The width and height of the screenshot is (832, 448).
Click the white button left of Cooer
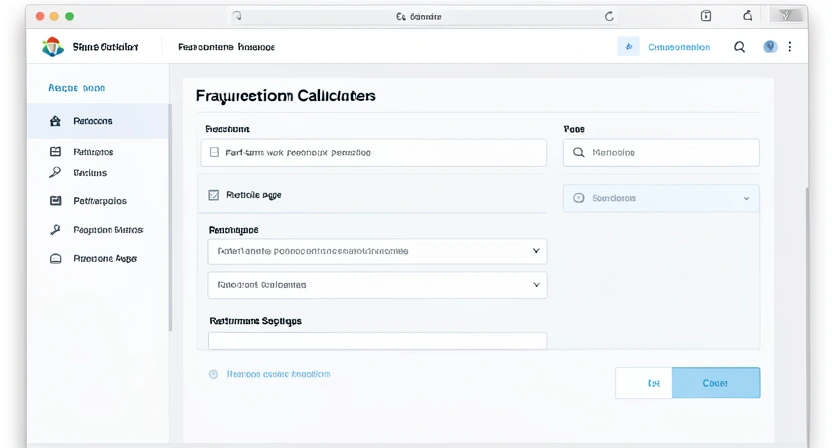[x=644, y=383]
